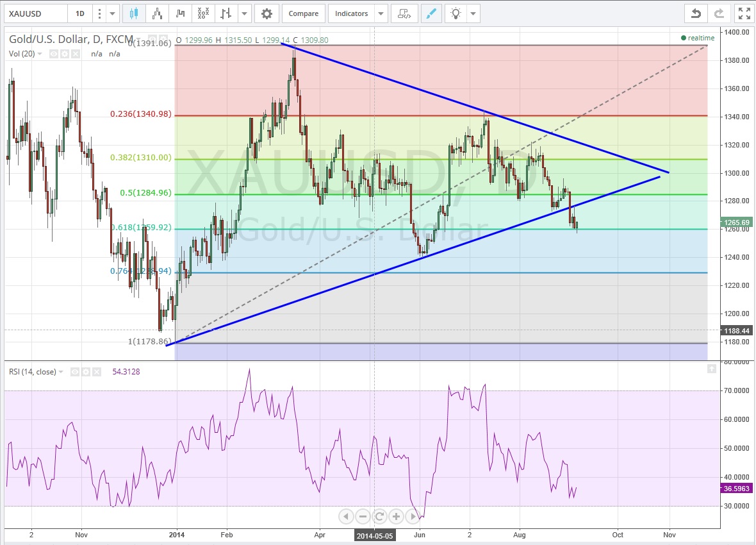Open the lightbulb ideas icon

pos(456,13)
